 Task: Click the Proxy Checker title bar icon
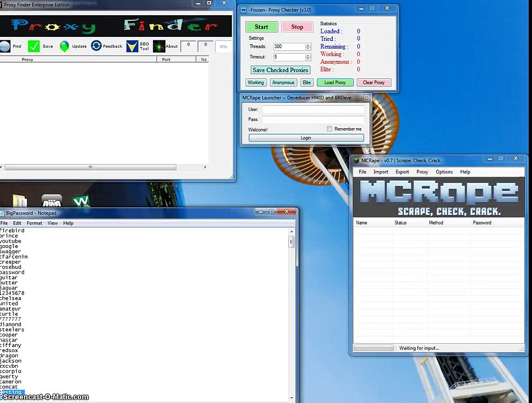[244, 10]
